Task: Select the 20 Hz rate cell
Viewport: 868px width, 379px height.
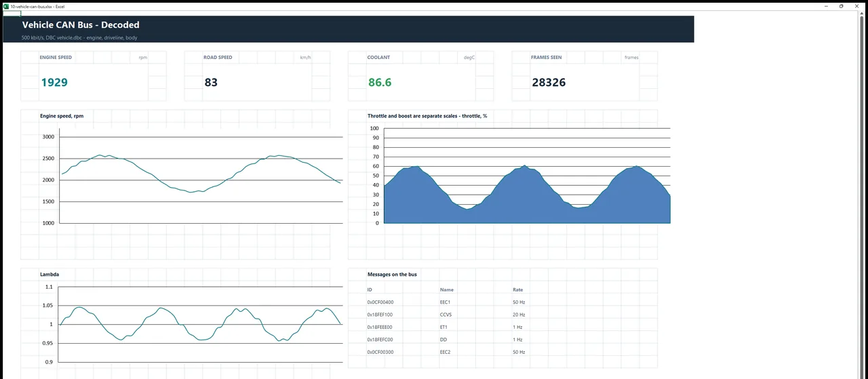Action: point(519,315)
